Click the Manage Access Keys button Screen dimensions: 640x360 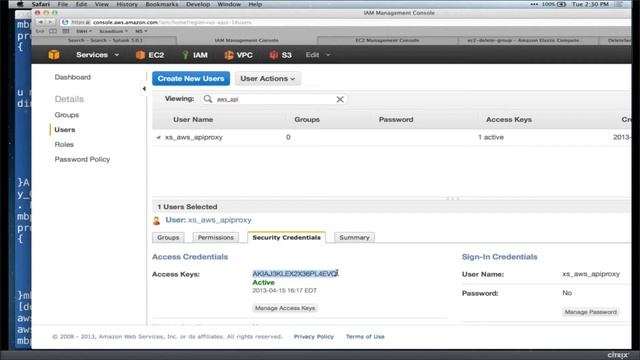[285, 308]
